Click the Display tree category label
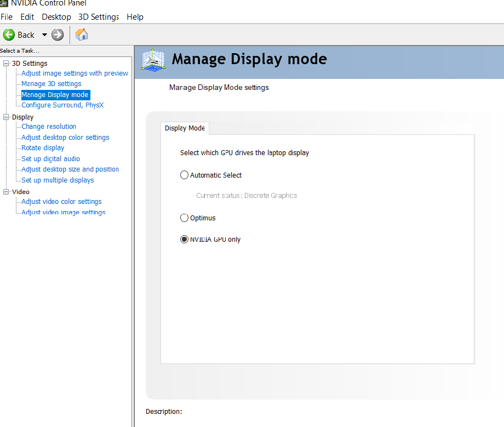Screen dimensions: 504x427 (22, 117)
